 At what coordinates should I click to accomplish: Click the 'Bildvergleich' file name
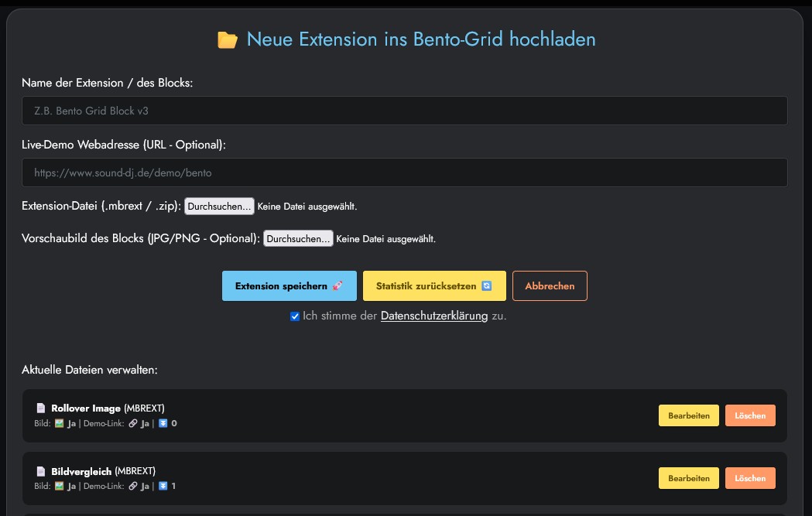click(x=81, y=471)
